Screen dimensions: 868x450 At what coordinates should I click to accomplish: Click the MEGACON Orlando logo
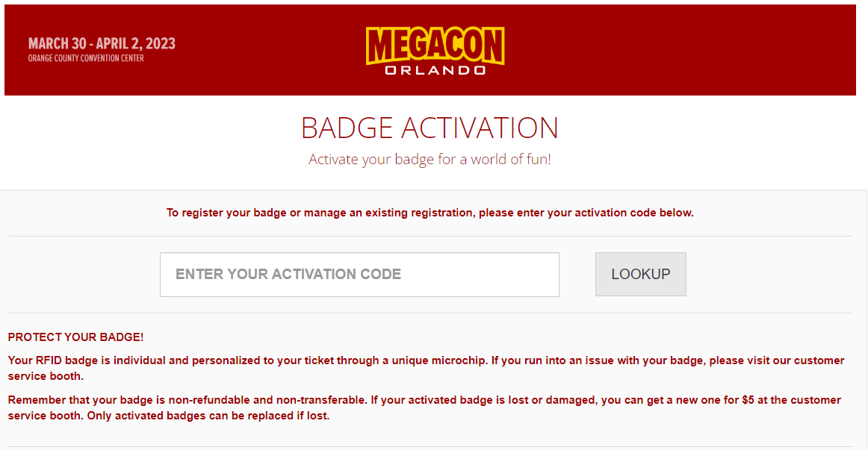(x=435, y=51)
